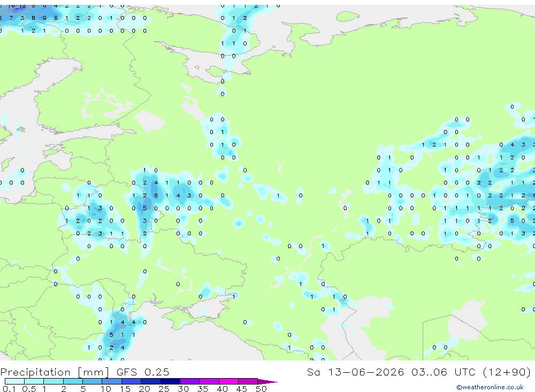This screenshot has height=392, width=535.
Task: Click the legend label '50'
Action: [x=261, y=389]
